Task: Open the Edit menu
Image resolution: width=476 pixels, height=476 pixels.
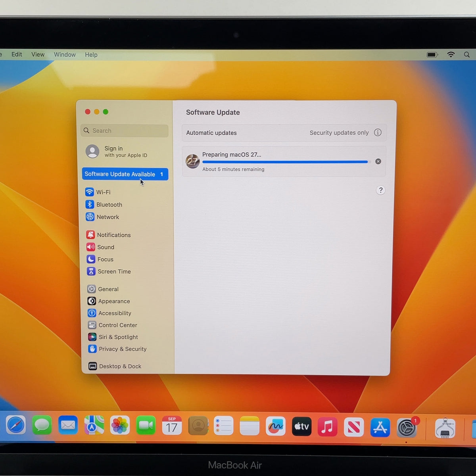Action: pos(17,54)
